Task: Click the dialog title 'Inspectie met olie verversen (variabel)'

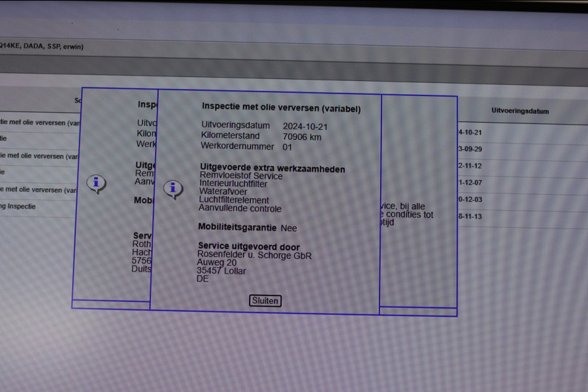Action: (281, 108)
